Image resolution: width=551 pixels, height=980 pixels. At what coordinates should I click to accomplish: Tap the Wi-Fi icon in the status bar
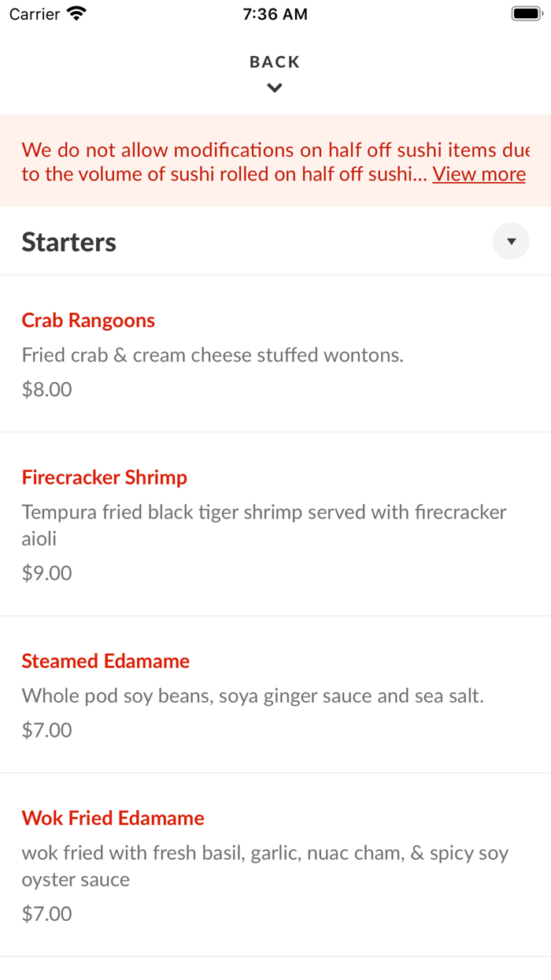point(74,12)
